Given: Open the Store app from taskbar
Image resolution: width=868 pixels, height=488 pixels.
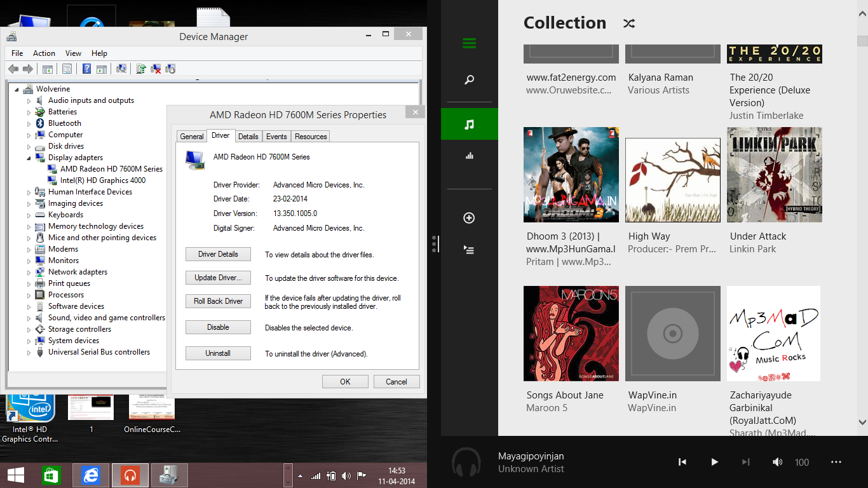Looking at the screenshot, I should pos(50,475).
